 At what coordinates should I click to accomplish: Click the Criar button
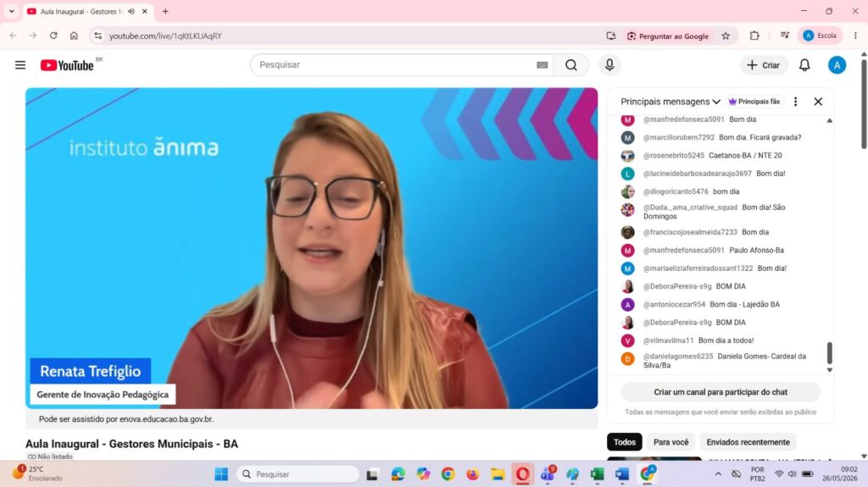[x=764, y=65]
